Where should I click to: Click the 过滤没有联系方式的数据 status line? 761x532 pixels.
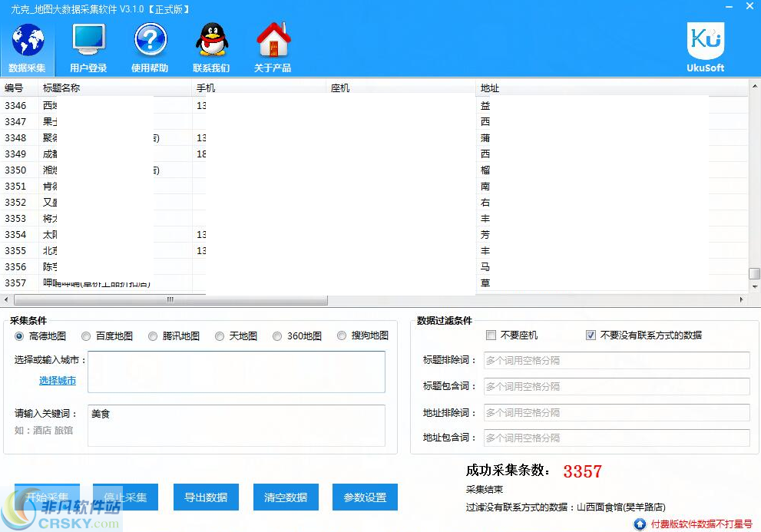[565, 507]
